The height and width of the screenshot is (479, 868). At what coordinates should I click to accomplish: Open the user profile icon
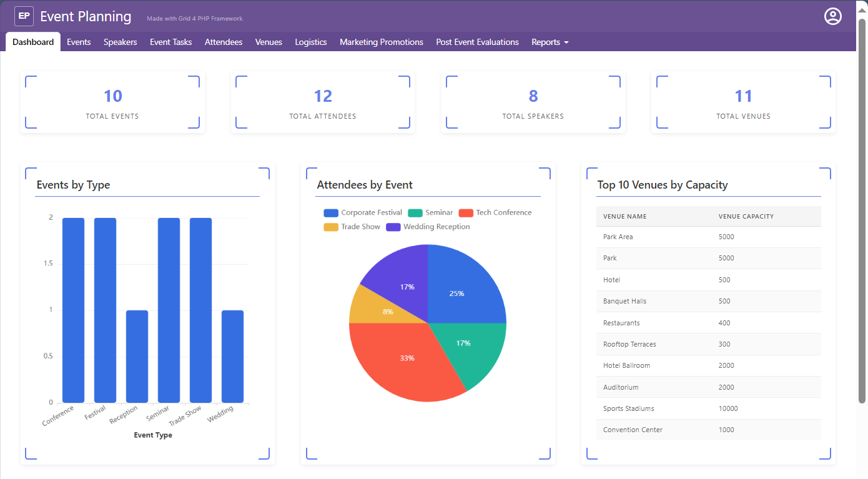click(832, 16)
